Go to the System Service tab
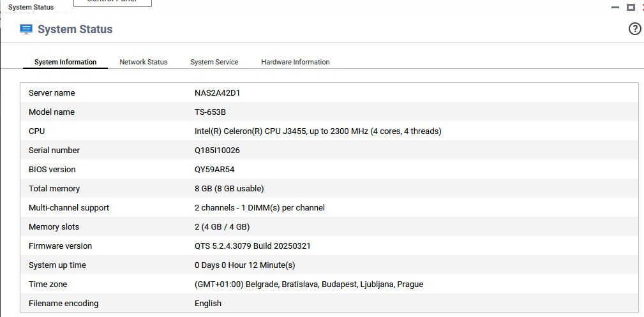 click(214, 62)
